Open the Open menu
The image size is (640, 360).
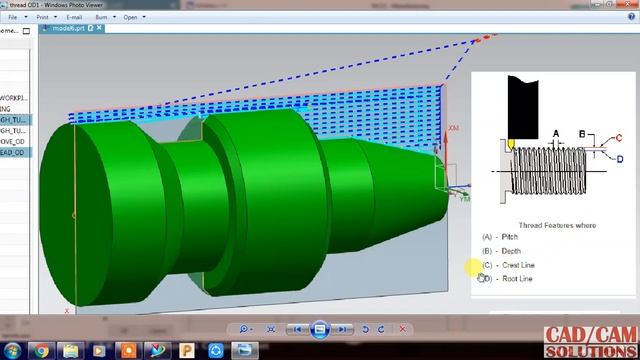point(130,17)
